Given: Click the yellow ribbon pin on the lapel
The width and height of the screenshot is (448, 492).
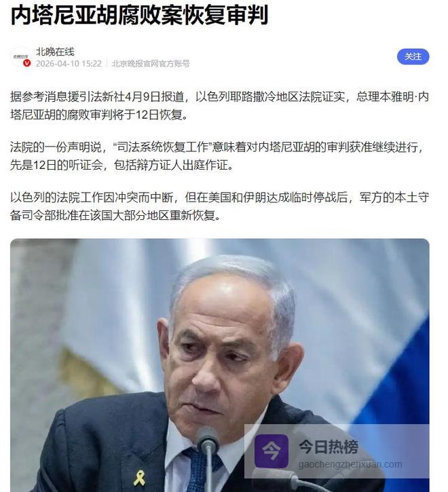Looking at the screenshot, I should pyautogui.click(x=139, y=478).
